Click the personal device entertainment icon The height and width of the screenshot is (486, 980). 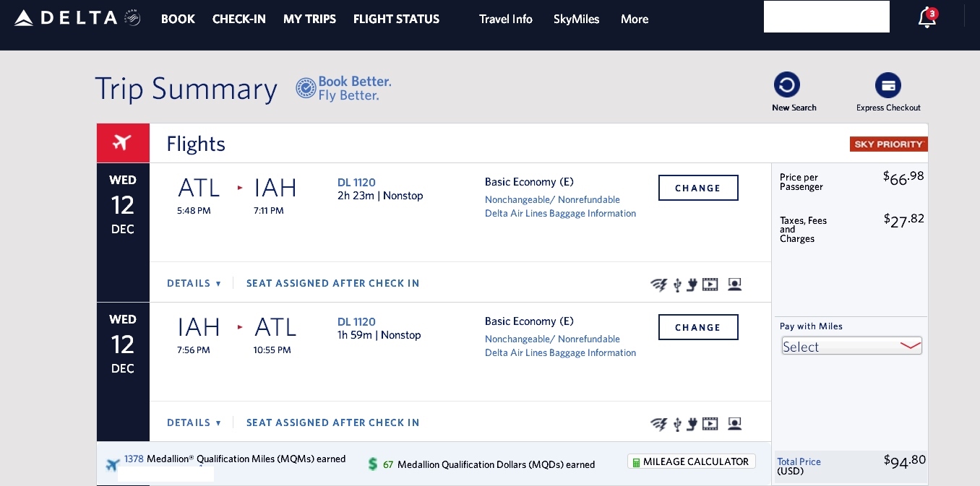(x=734, y=285)
